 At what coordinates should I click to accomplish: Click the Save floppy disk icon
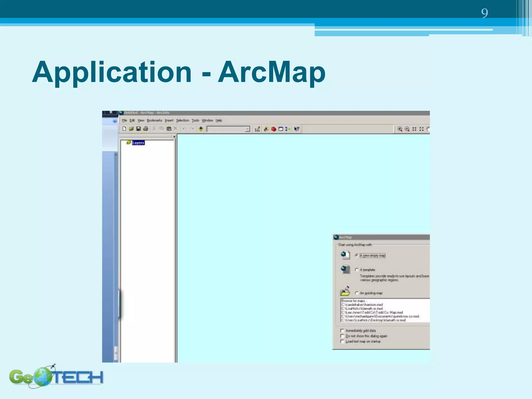point(138,129)
